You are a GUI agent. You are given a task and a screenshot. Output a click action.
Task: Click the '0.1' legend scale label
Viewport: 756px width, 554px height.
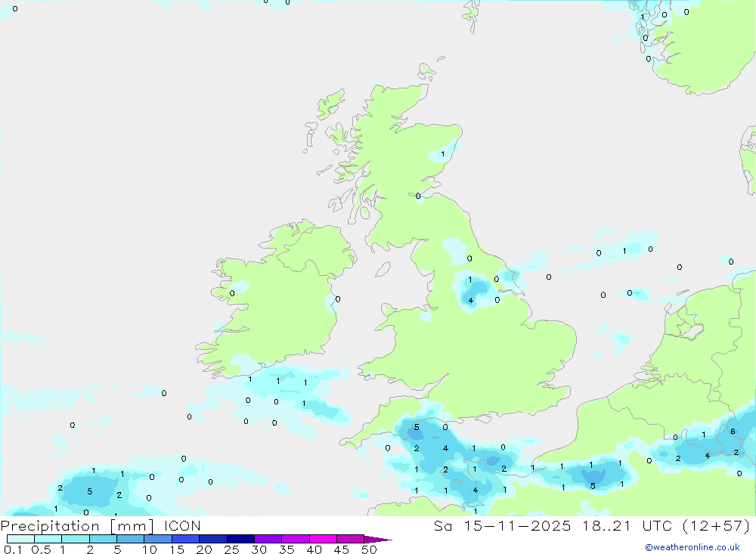point(12,549)
